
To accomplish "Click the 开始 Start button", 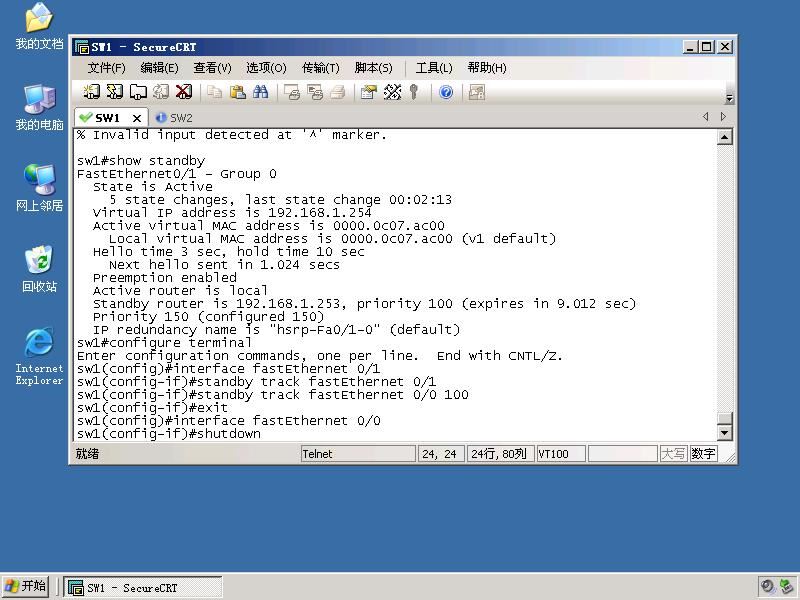I will [26, 586].
